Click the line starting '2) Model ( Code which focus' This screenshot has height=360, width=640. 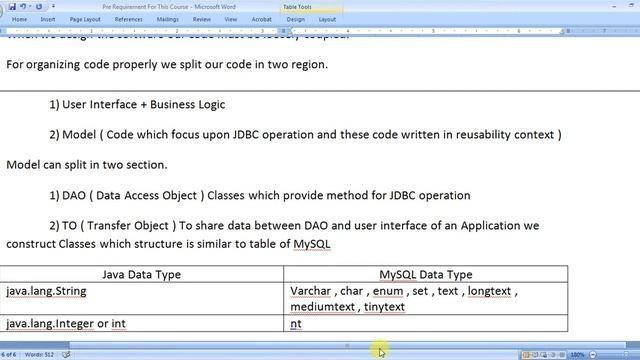(305, 135)
